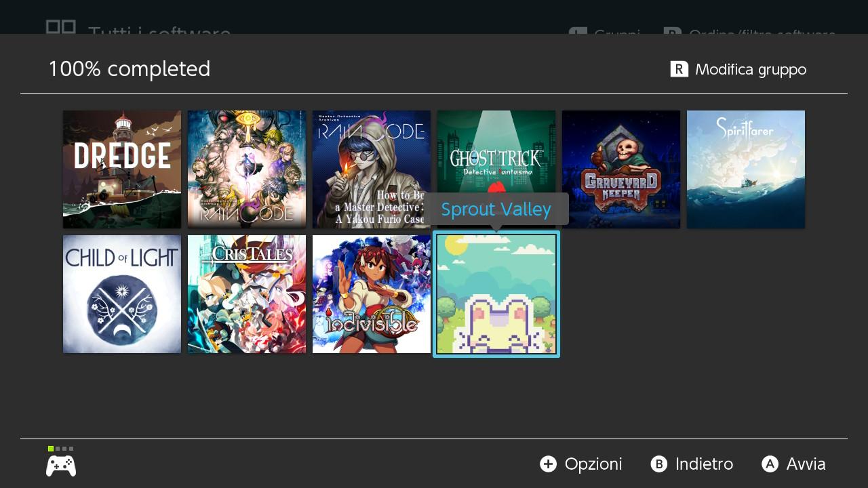Screen dimensions: 868x488
Task: Click the Avvia text label
Action: pyautogui.click(x=806, y=464)
